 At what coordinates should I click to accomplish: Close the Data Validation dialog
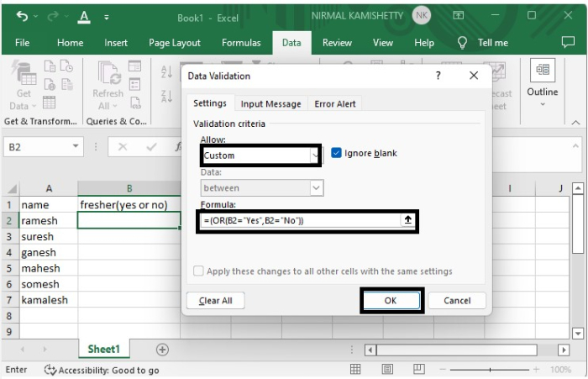tap(474, 76)
